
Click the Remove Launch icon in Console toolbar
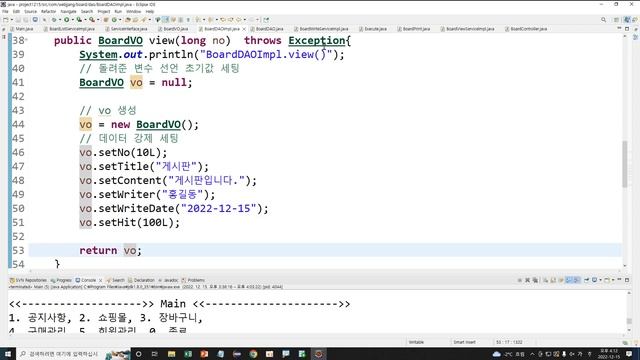(528, 280)
